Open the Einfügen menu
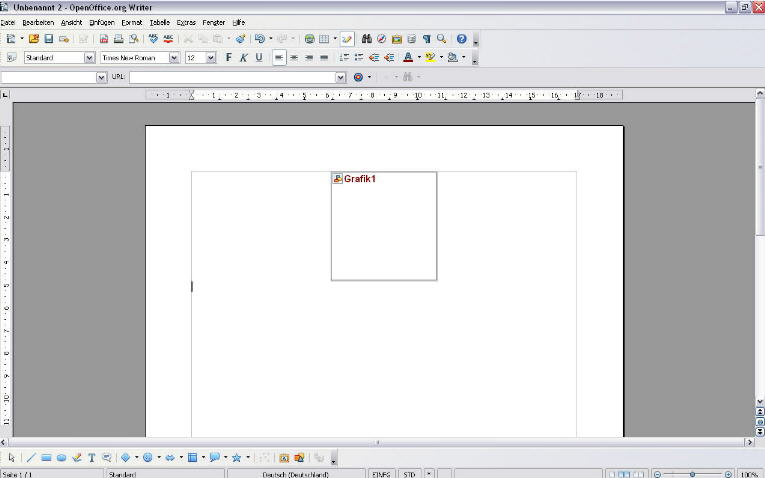This screenshot has height=478, width=765. (101, 21)
